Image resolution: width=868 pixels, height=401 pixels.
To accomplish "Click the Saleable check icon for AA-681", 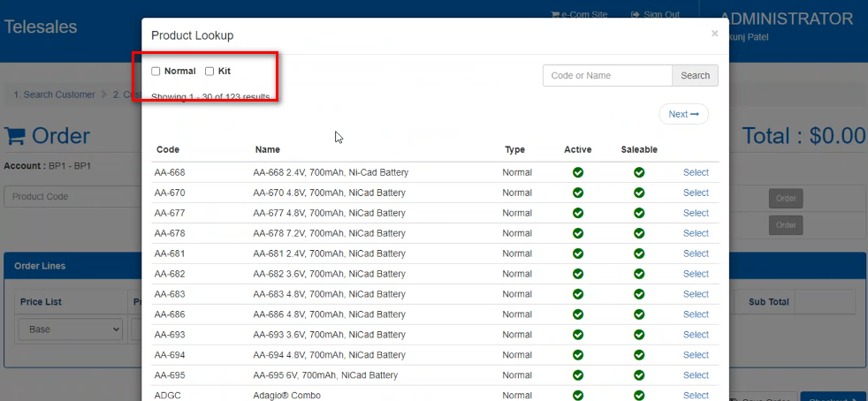I will (639, 253).
